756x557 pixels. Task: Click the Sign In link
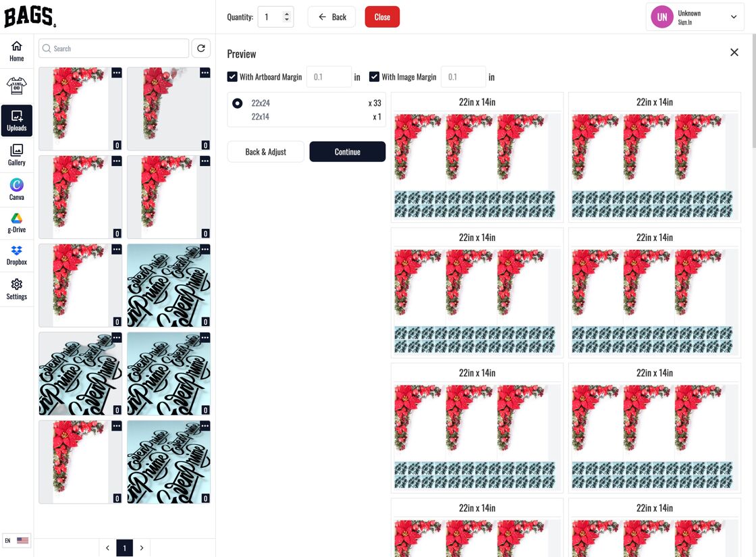pyautogui.click(x=684, y=22)
